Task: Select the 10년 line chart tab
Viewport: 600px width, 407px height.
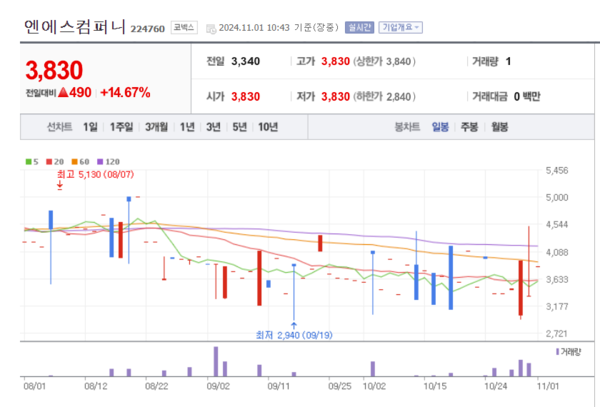Action: pyautogui.click(x=268, y=127)
